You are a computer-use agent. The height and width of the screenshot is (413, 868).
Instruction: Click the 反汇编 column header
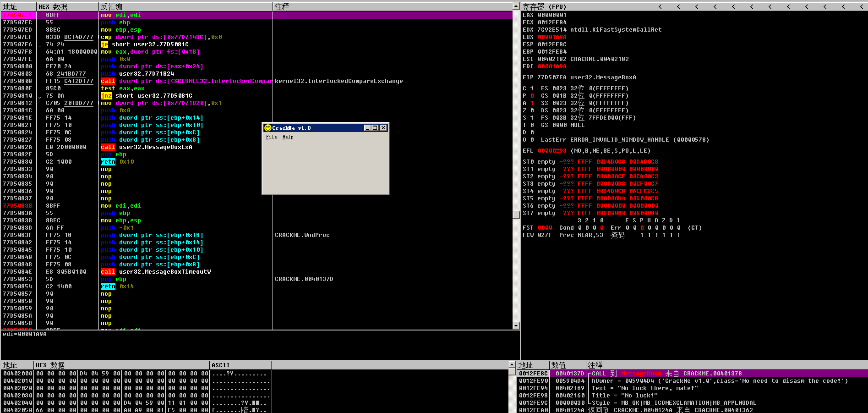(186, 6)
